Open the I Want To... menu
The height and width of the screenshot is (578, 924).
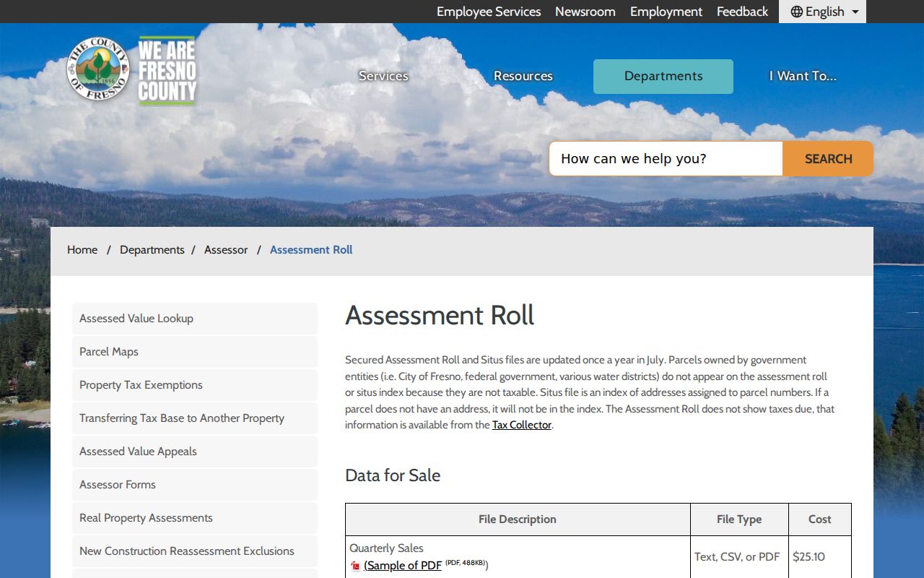click(803, 76)
